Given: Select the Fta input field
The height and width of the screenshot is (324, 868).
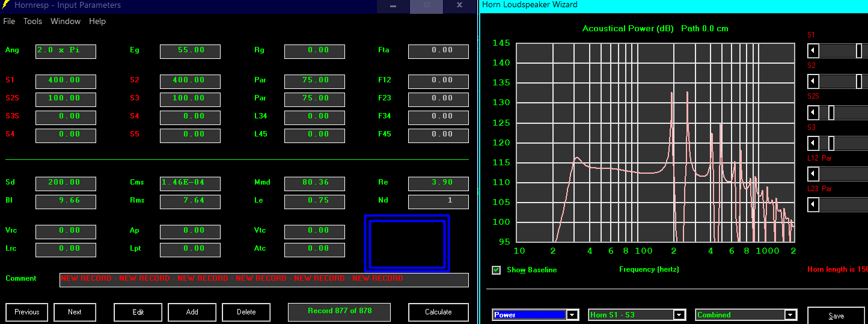Looking at the screenshot, I should [438, 51].
